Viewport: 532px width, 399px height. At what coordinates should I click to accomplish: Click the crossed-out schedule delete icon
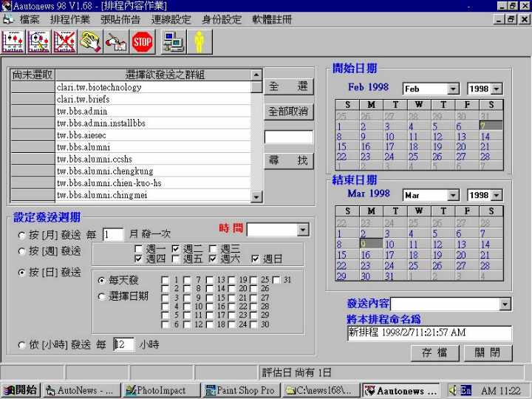tap(65, 41)
